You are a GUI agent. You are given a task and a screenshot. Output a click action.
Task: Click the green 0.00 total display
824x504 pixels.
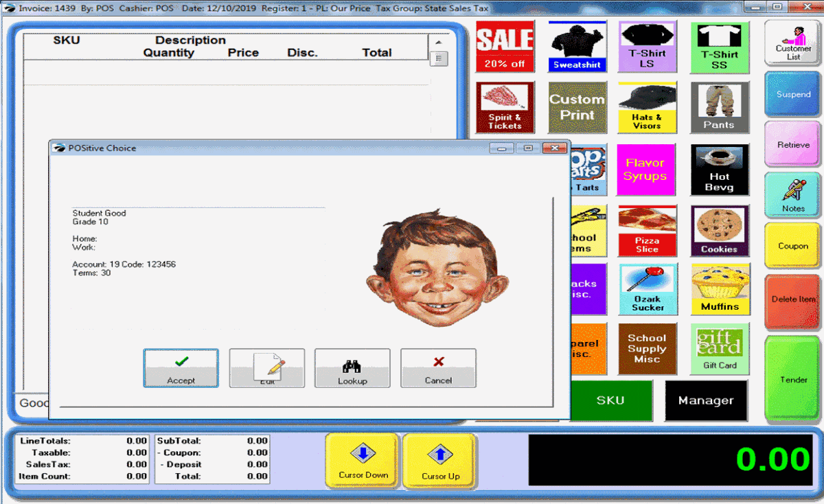(x=772, y=459)
